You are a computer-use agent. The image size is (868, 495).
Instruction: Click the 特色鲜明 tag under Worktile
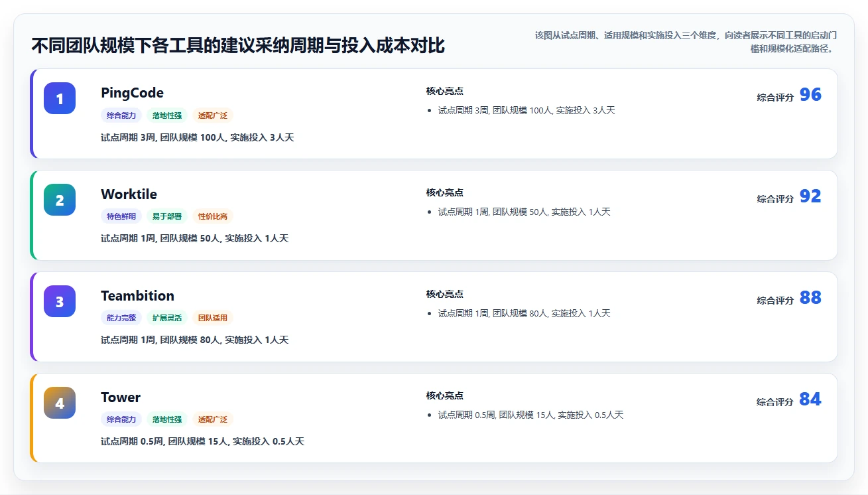pyautogui.click(x=121, y=216)
